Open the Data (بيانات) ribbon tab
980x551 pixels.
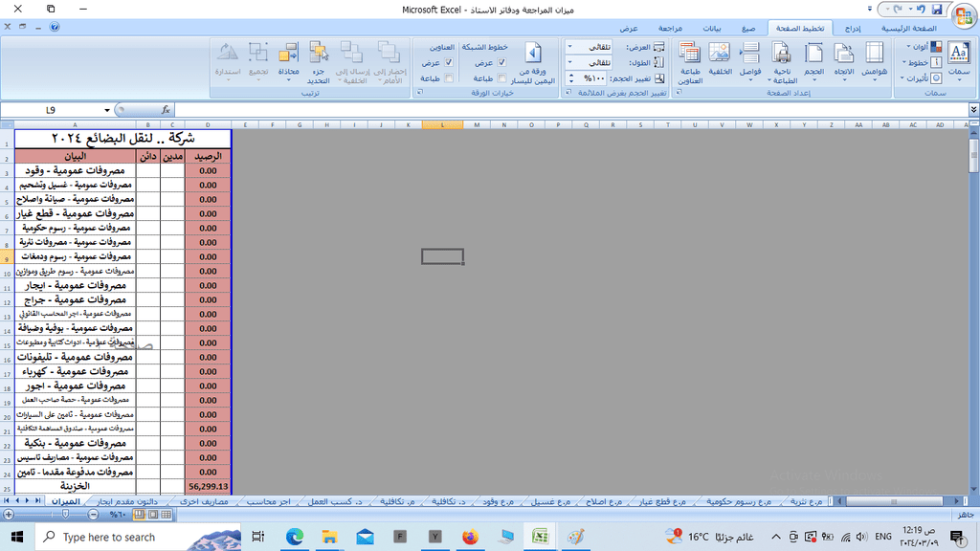point(712,28)
